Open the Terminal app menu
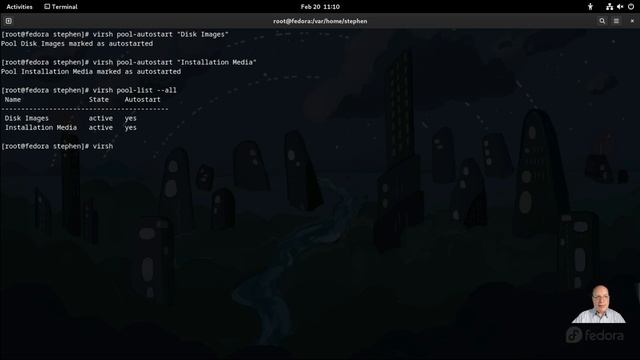Image resolution: width=640 pixels, height=360 pixels. [x=61, y=7]
